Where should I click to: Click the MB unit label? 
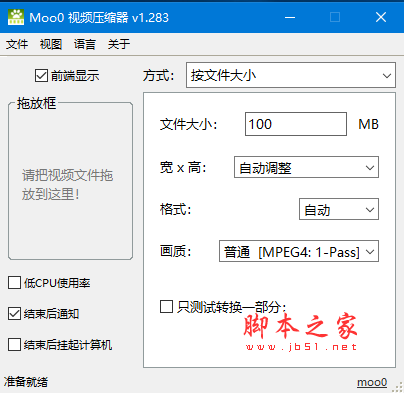pos(368,124)
